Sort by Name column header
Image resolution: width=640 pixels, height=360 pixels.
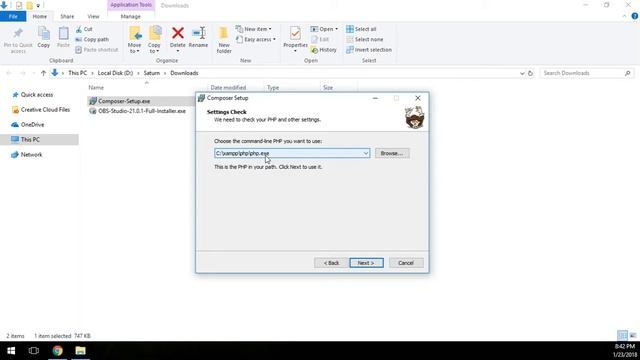tap(96, 87)
